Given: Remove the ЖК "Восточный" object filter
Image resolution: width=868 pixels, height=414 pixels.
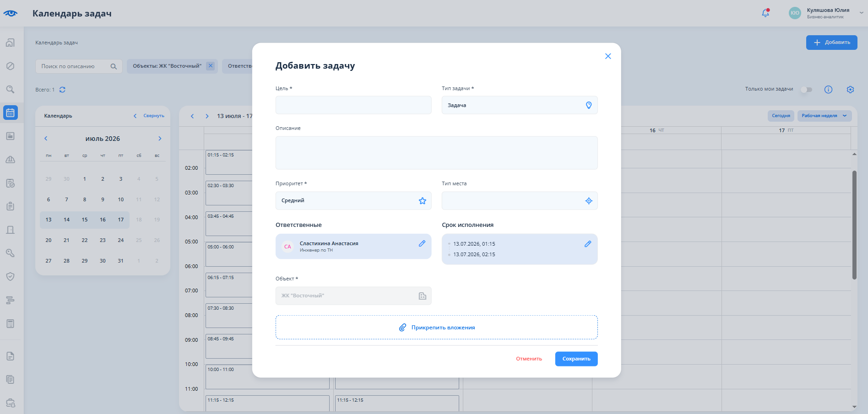Looking at the screenshot, I should coord(211,66).
